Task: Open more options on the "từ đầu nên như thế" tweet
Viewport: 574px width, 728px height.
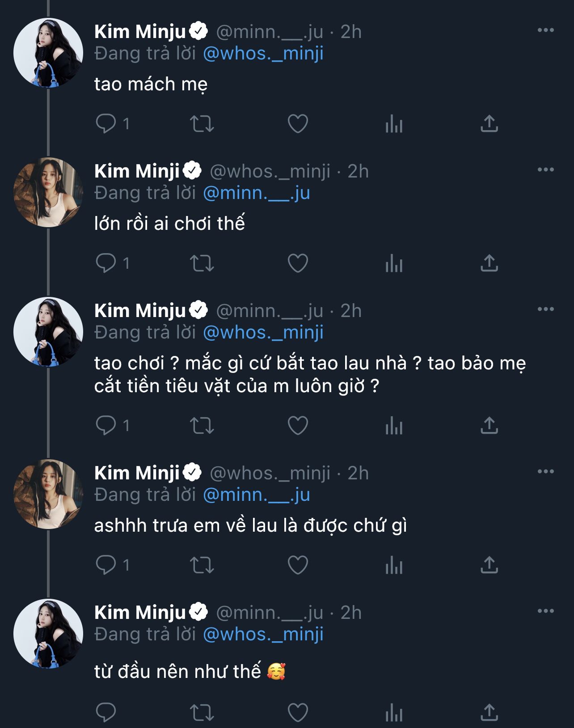Action: (545, 611)
